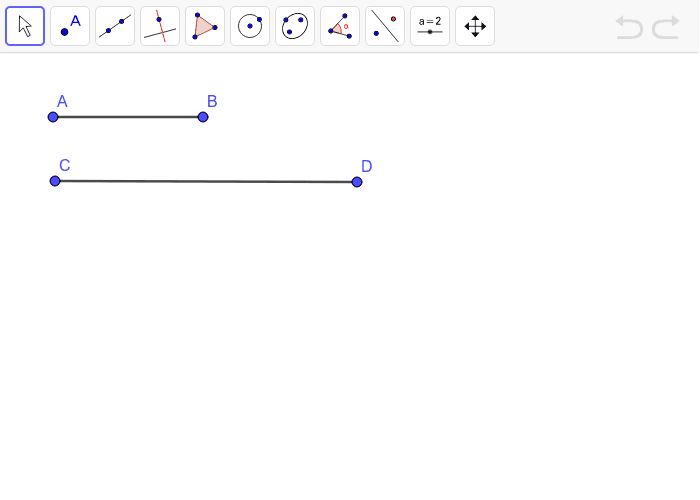Select segment AB

click(x=128, y=117)
